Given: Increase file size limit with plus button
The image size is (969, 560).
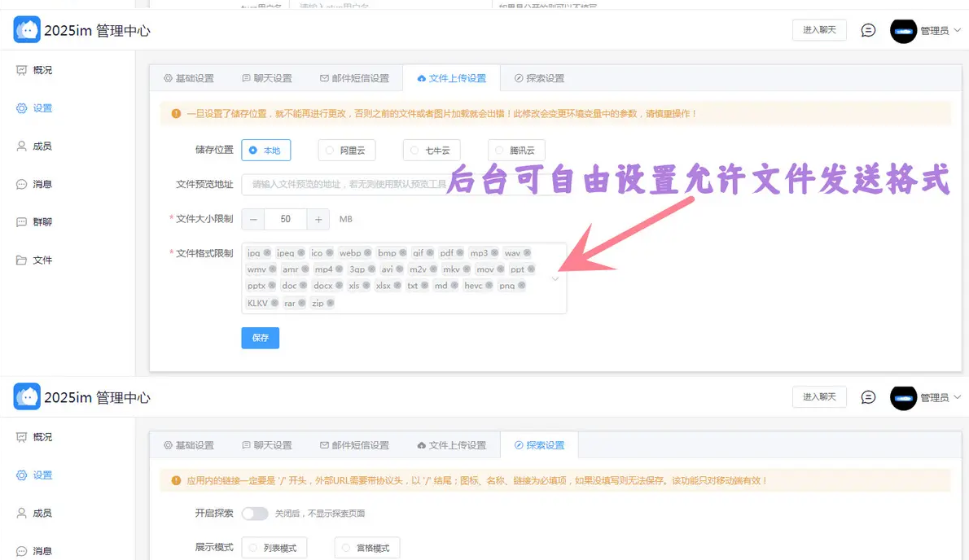Looking at the screenshot, I should click(318, 219).
